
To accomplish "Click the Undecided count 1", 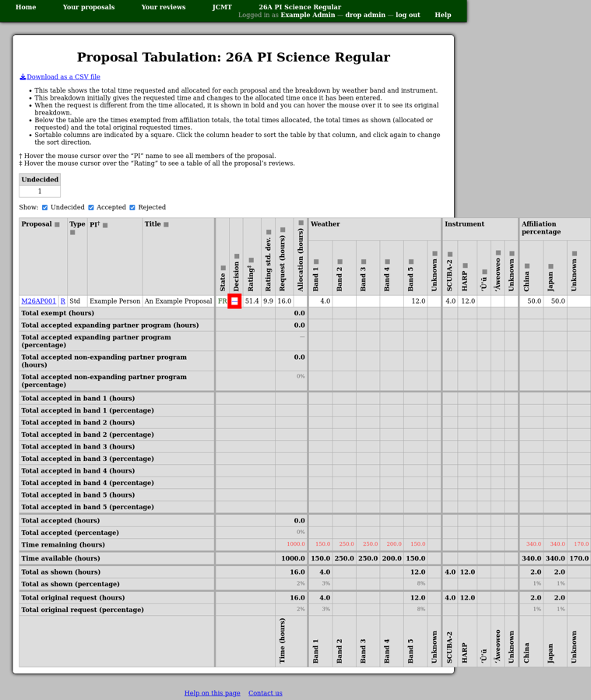I will [40, 191].
